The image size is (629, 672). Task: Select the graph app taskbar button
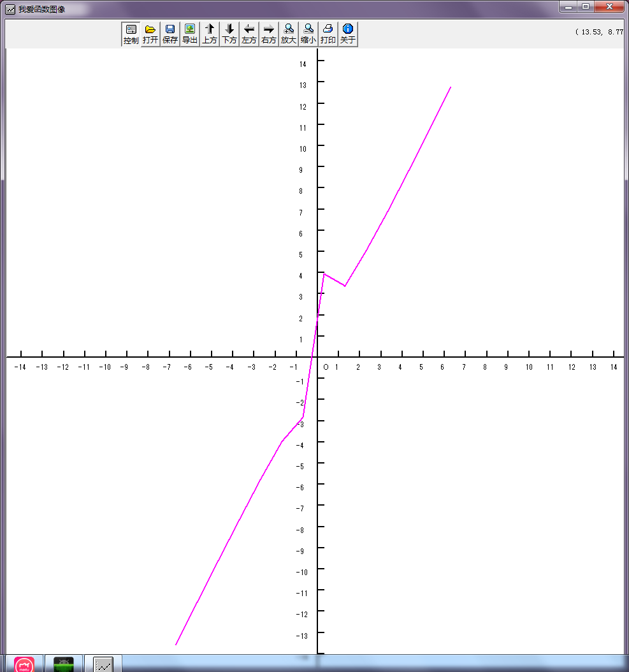pos(103,664)
